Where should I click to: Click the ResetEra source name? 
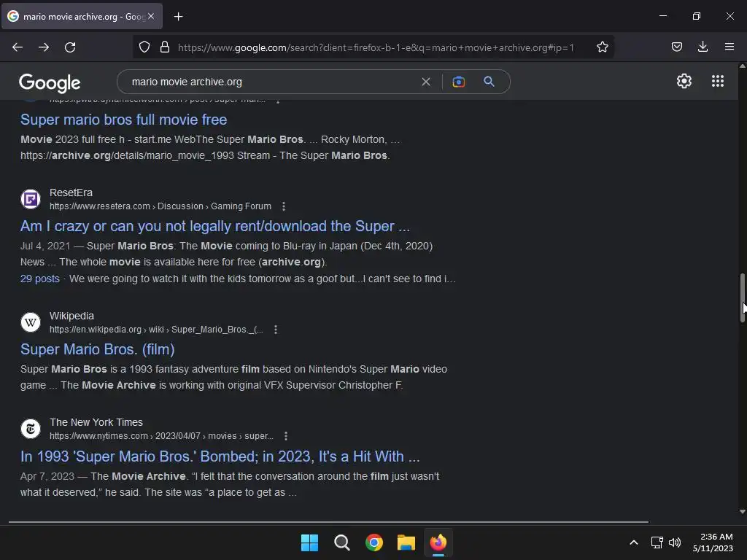[x=71, y=192]
